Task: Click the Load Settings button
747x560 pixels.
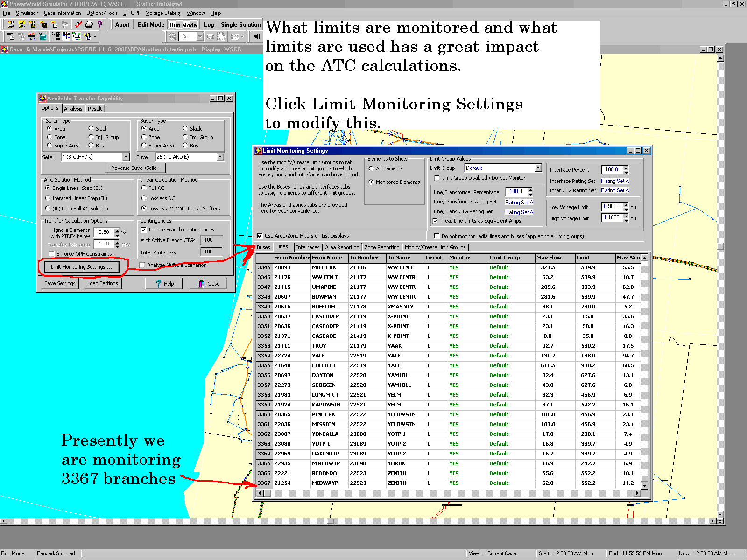Action: pos(103,283)
